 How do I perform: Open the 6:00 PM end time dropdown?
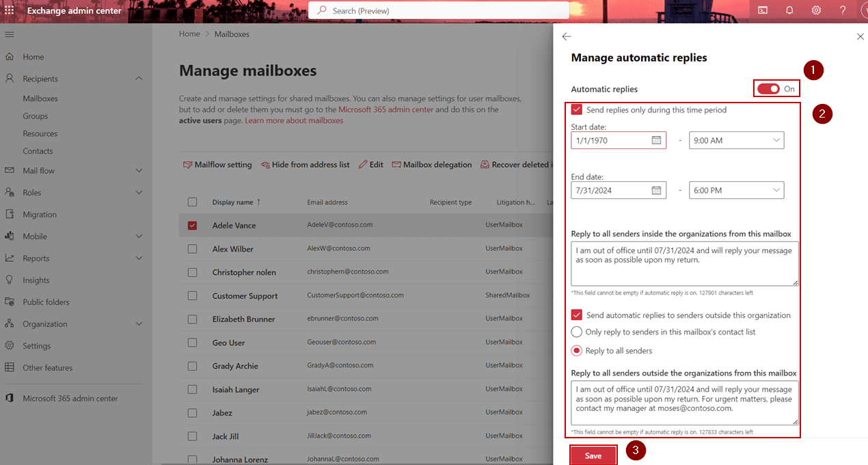[x=736, y=190]
